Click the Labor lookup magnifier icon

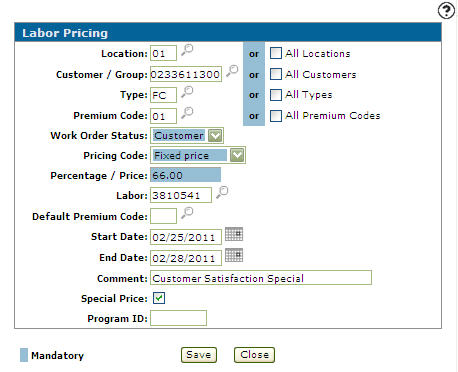pos(222,192)
